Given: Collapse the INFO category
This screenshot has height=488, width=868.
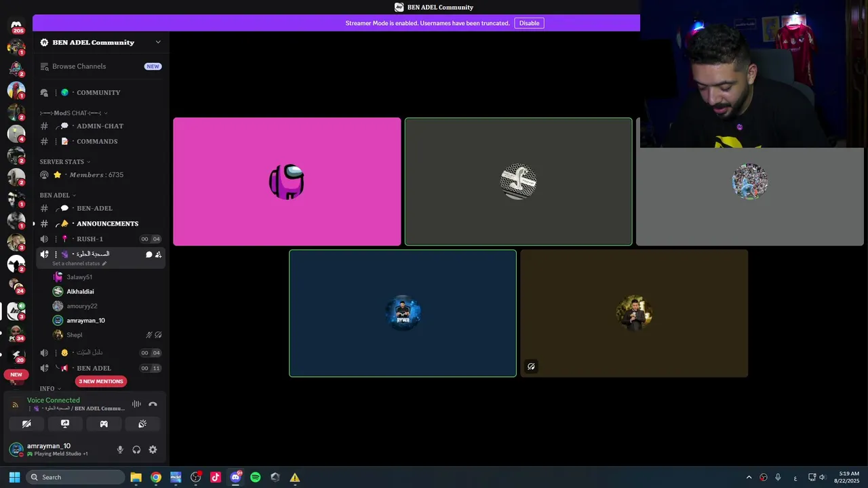Looking at the screenshot, I should (x=50, y=388).
